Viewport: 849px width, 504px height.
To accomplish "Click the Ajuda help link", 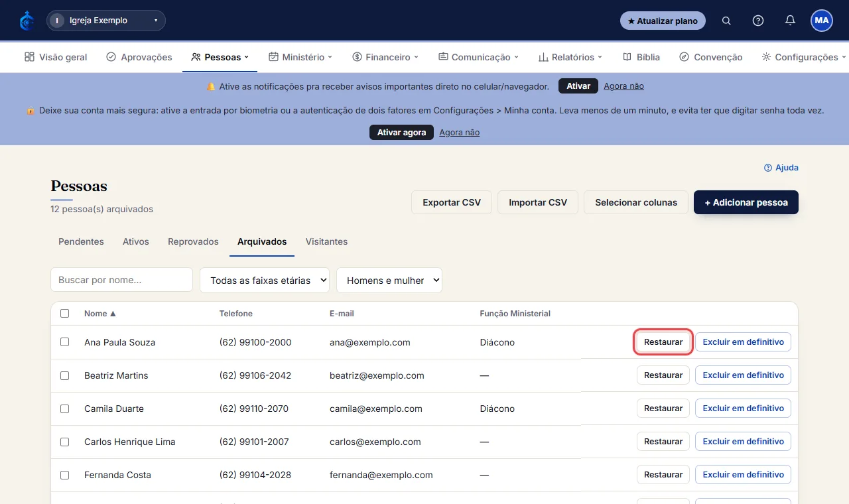I will pos(781,168).
